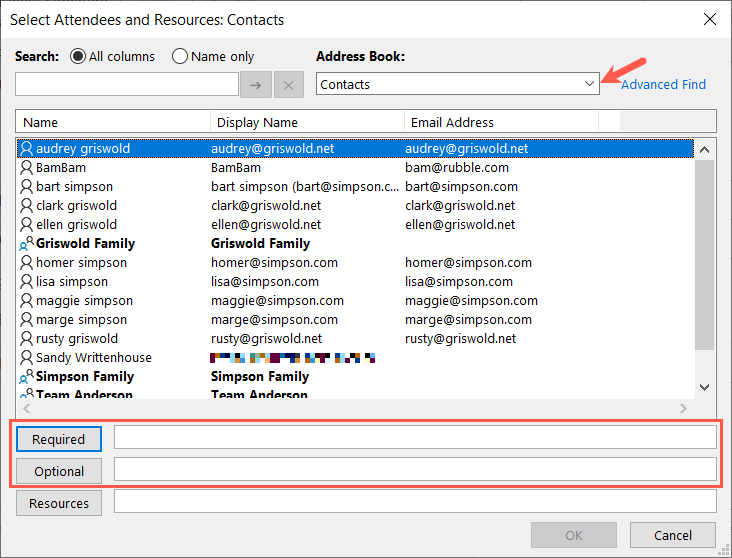
Task: Click the search text field
Action: (127, 85)
